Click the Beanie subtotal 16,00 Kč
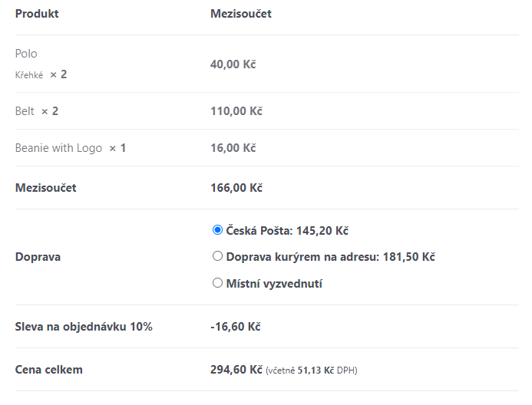Viewport: 532px width, 405px height. pos(233,148)
